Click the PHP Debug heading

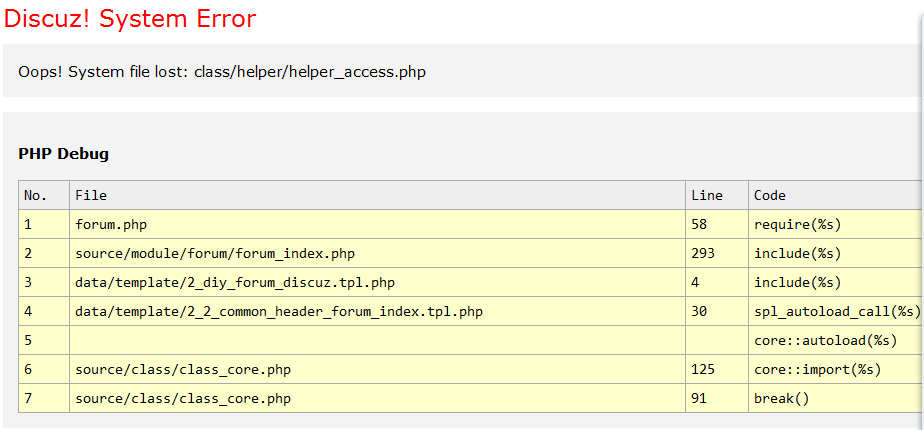tap(64, 154)
